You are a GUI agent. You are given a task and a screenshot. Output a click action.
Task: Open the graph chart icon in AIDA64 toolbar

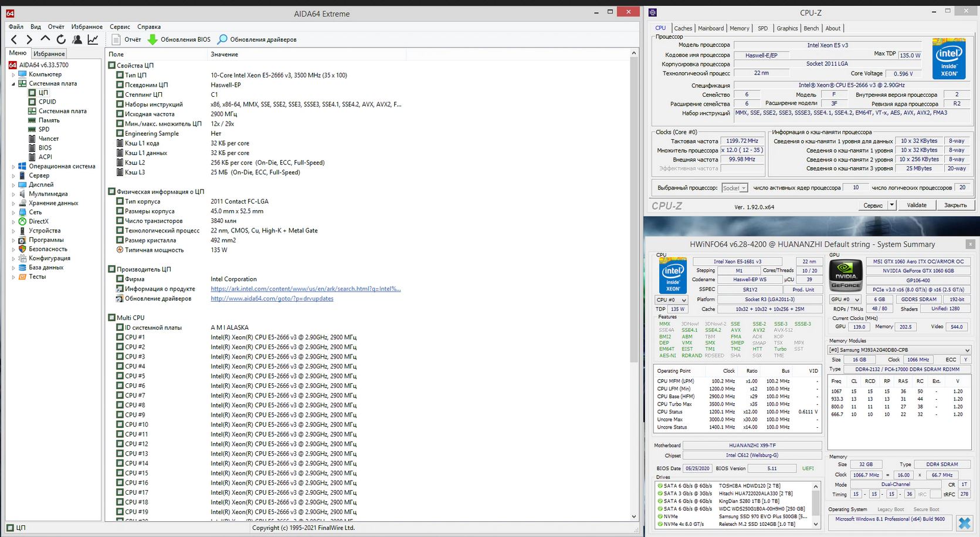point(93,39)
